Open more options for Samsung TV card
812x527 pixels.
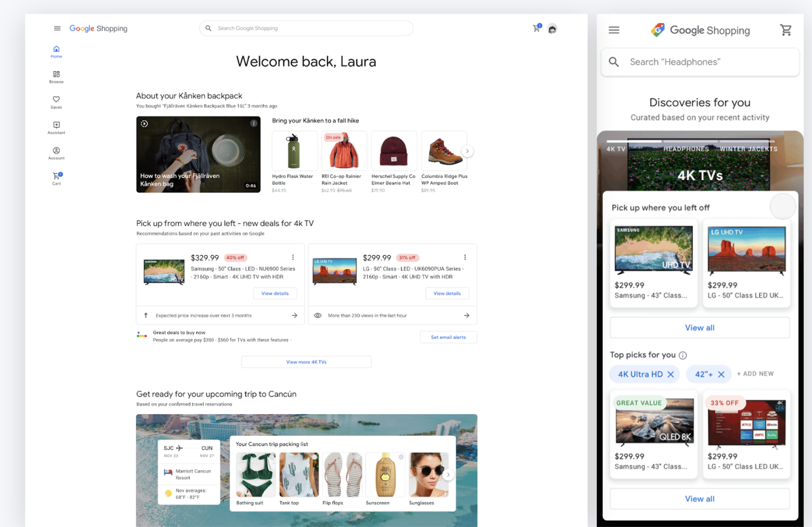(293, 257)
